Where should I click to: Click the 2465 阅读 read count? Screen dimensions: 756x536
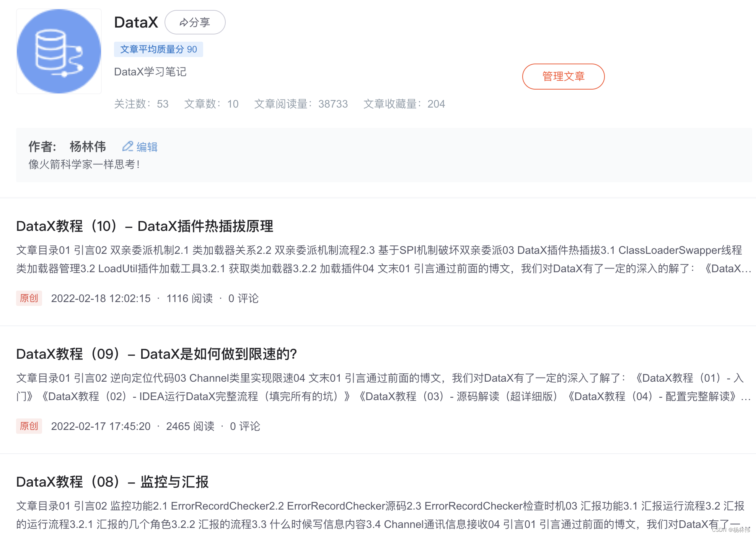coord(190,426)
